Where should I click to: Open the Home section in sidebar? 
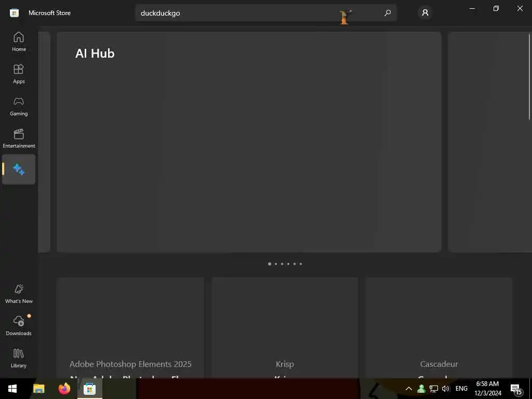tap(19, 42)
